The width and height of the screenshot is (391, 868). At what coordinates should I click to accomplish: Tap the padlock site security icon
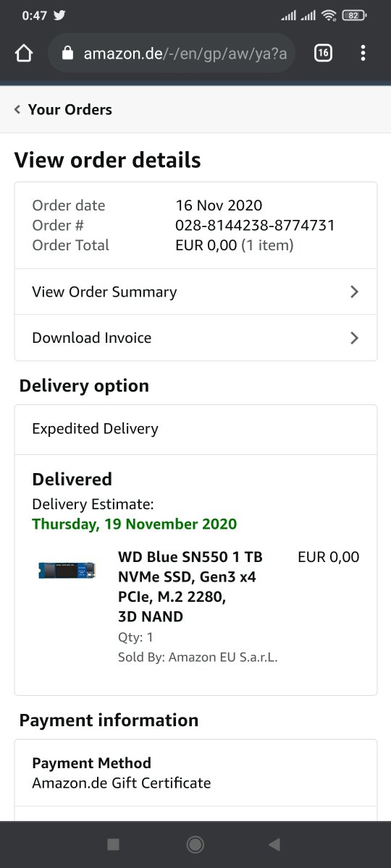tap(68, 54)
